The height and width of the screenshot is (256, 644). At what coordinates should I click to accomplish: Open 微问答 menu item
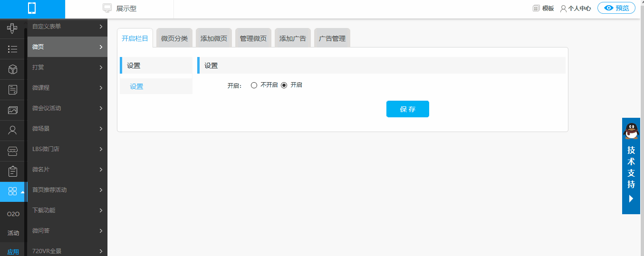click(x=67, y=231)
